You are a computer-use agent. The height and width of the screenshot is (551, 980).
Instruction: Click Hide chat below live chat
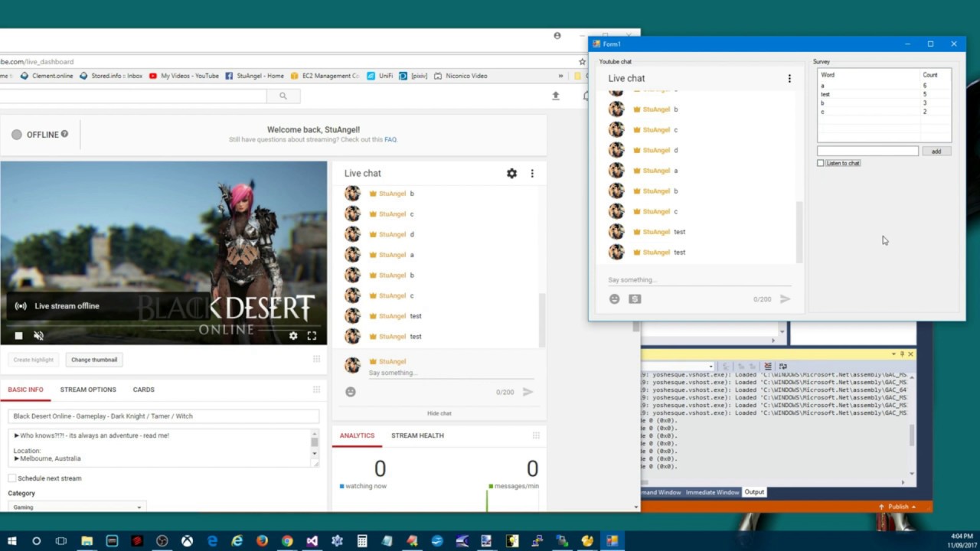coord(439,413)
